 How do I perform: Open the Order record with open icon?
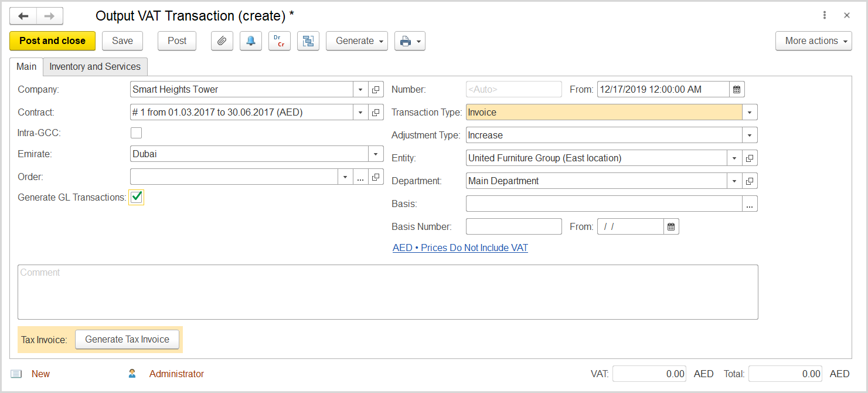(x=376, y=177)
